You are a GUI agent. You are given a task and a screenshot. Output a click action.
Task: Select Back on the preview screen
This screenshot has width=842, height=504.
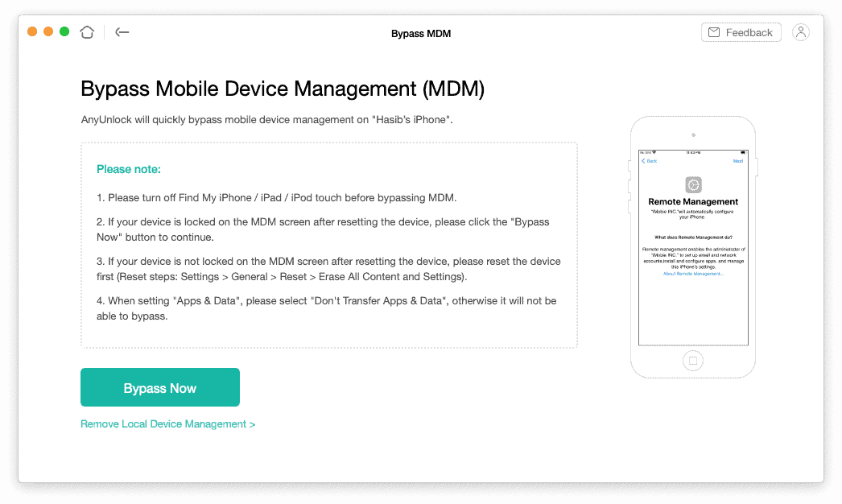(649, 161)
